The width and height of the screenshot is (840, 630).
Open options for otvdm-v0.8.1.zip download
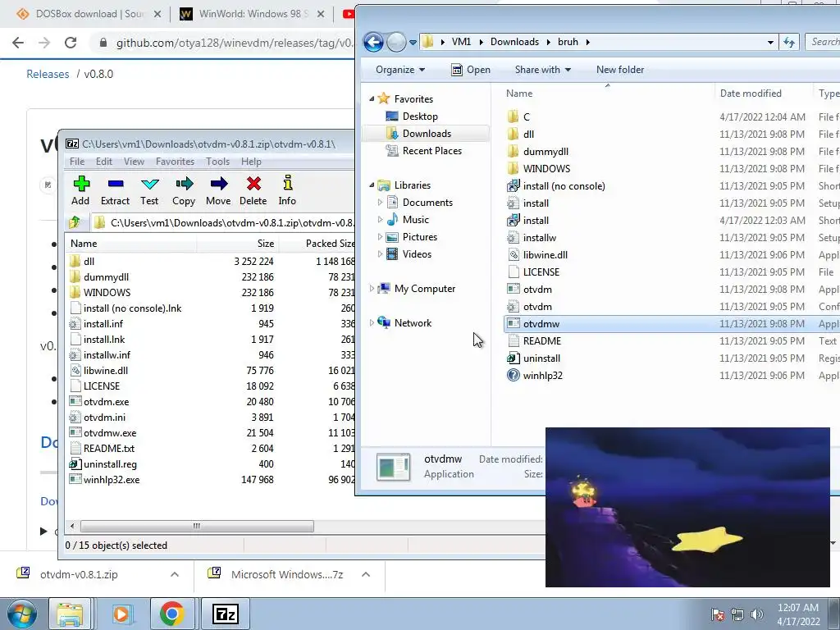coord(175,574)
